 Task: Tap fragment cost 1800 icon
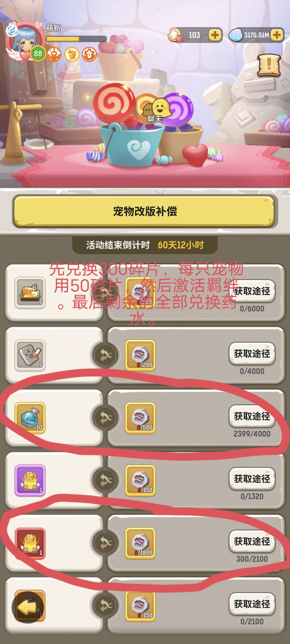(140, 543)
